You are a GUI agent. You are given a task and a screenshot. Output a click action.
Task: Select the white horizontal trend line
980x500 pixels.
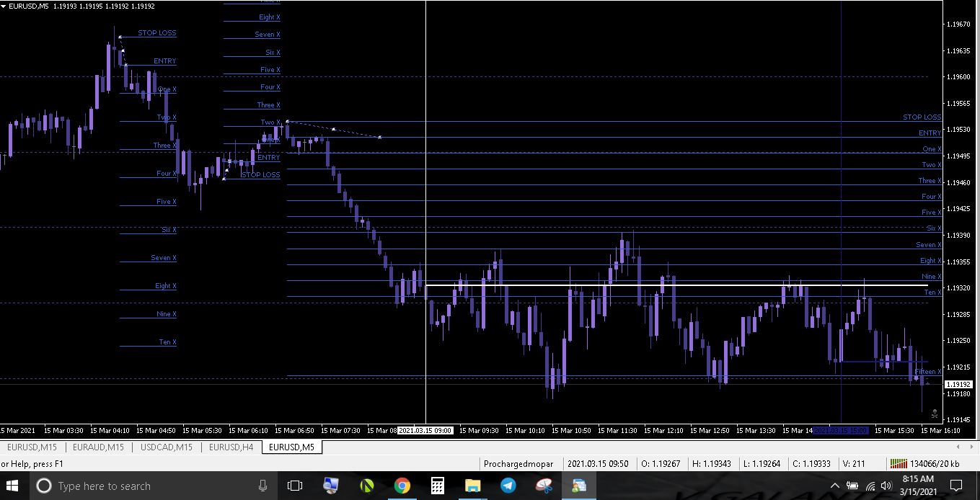coord(676,286)
